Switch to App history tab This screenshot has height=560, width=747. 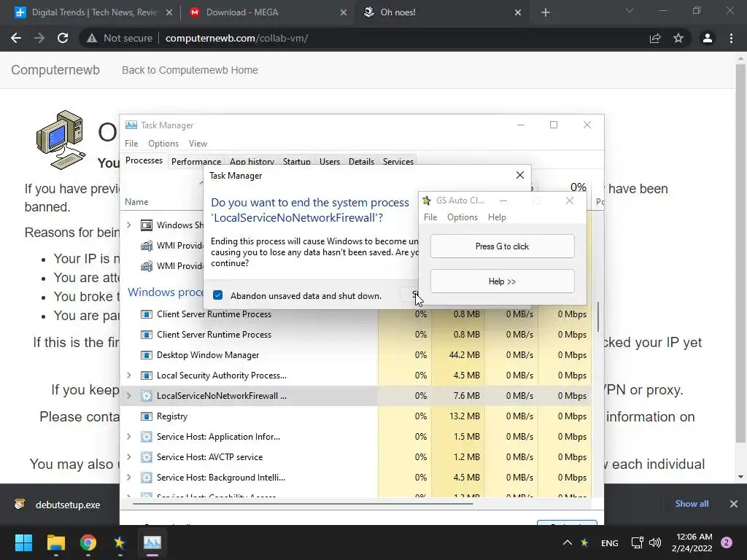tap(252, 161)
